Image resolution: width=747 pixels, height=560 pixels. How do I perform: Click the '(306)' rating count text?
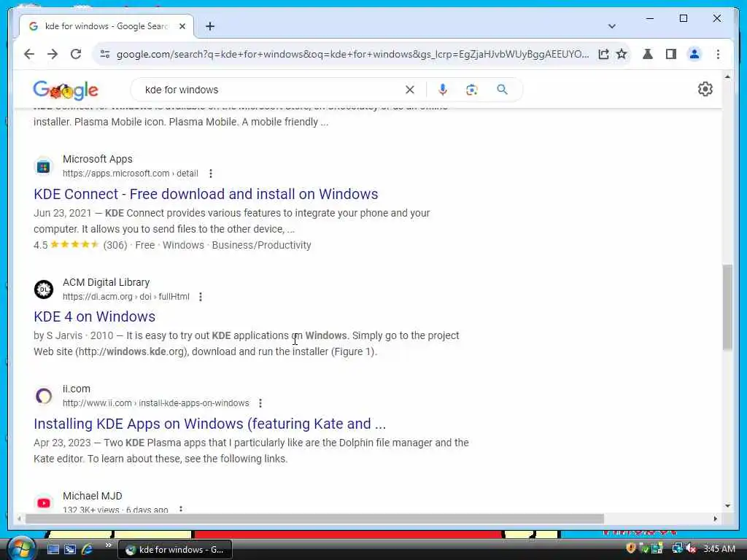click(x=115, y=245)
